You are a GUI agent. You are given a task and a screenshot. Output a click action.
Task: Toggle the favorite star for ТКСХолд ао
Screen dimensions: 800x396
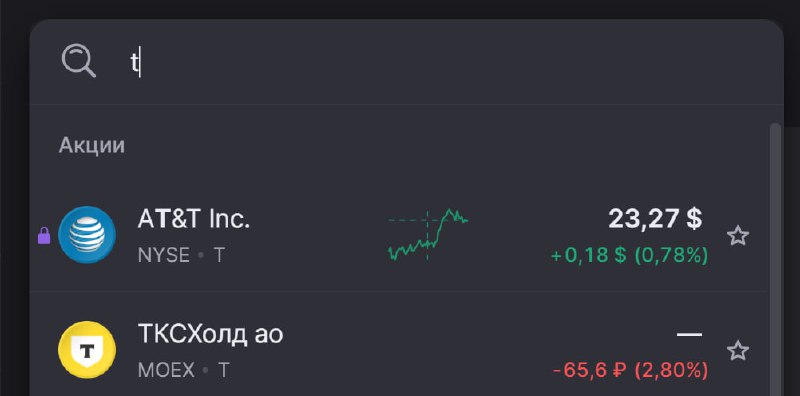click(738, 351)
